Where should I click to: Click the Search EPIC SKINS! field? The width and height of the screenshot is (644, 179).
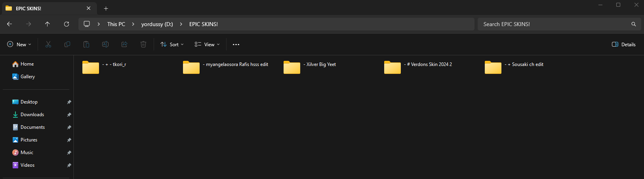coord(554,24)
